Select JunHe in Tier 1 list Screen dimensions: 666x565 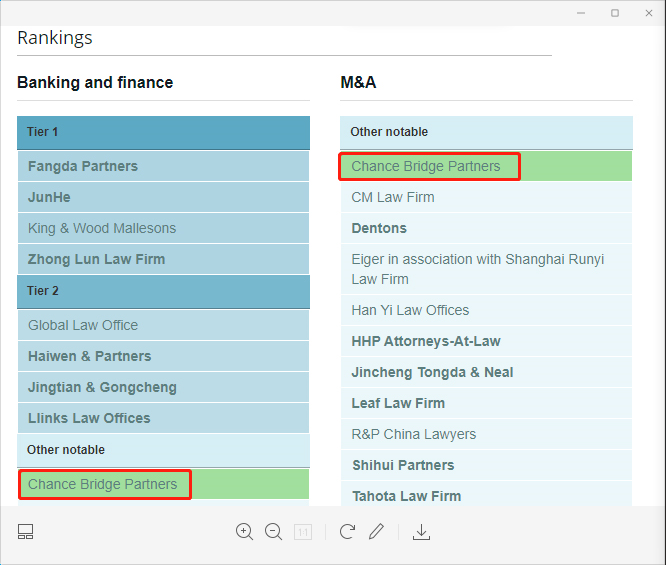[49, 197]
